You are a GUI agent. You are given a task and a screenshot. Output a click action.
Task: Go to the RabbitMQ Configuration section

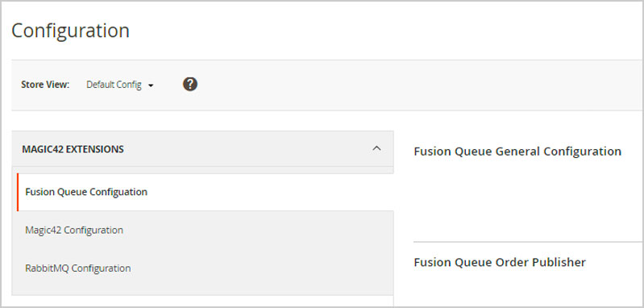(78, 268)
